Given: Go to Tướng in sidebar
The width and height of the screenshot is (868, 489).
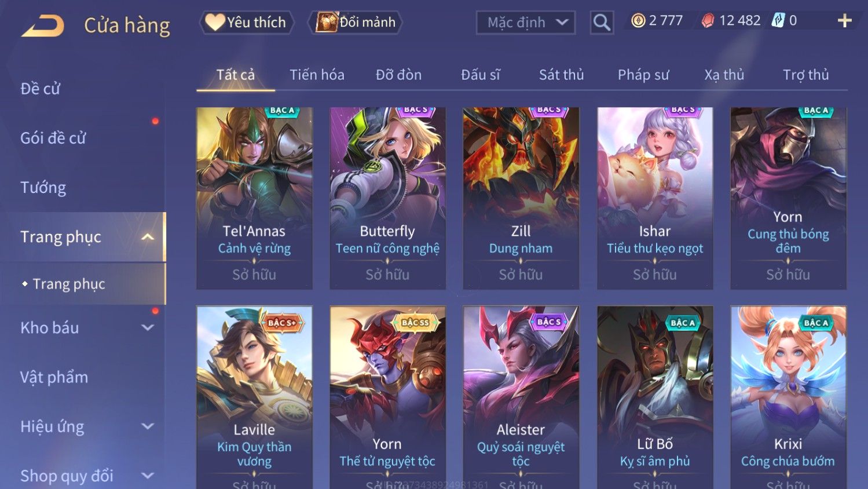Looking at the screenshot, I should tap(43, 188).
